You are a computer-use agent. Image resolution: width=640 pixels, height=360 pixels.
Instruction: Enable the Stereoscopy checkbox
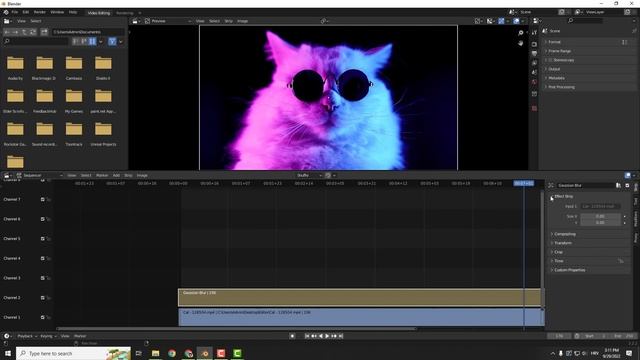coord(551,60)
